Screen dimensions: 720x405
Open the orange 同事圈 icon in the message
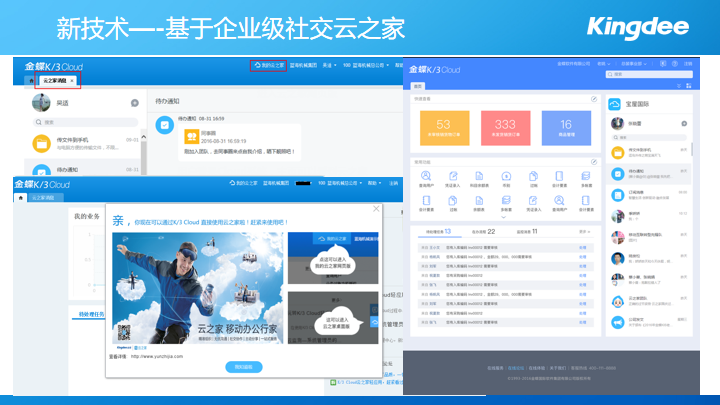tap(191, 136)
